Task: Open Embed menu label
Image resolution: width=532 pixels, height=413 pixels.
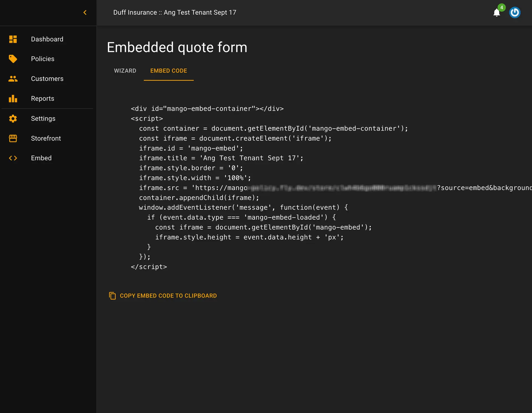Action: pyautogui.click(x=41, y=158)
